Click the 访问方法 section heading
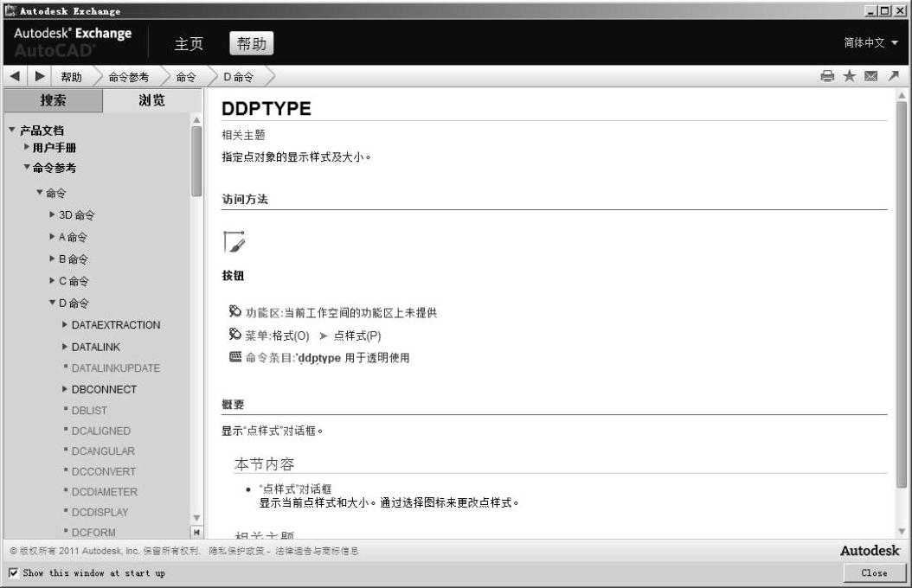The height and width of the screenshot is (588, 912). click(245, 199)
